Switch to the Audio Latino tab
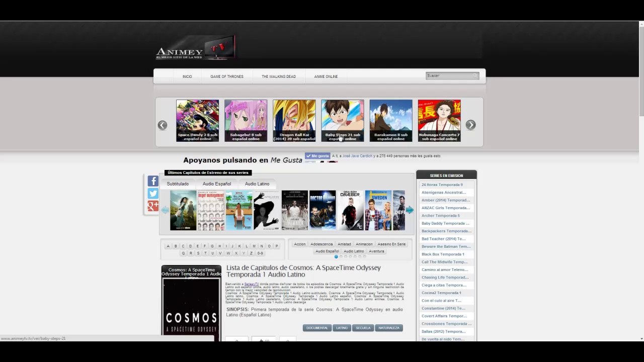This screenshot has height=362, width=644. click(x=257, y=184)
